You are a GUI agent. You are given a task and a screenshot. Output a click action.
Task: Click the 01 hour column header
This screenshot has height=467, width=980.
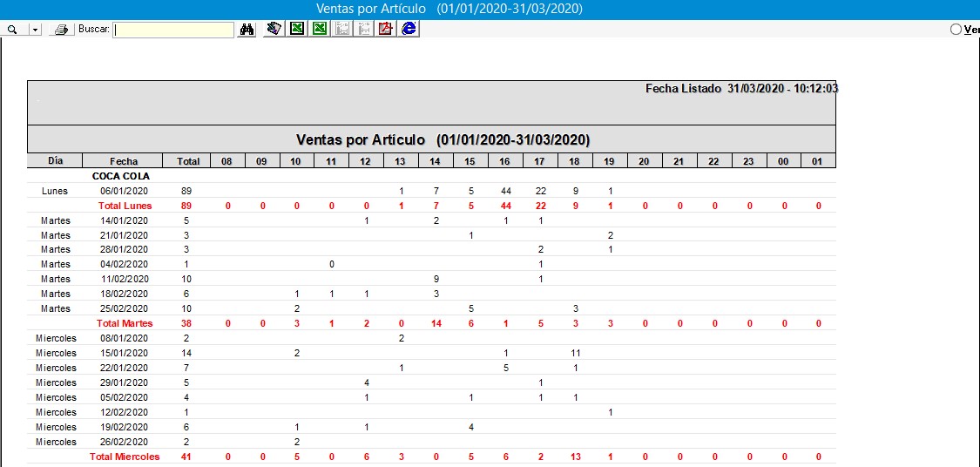point(817,160)
